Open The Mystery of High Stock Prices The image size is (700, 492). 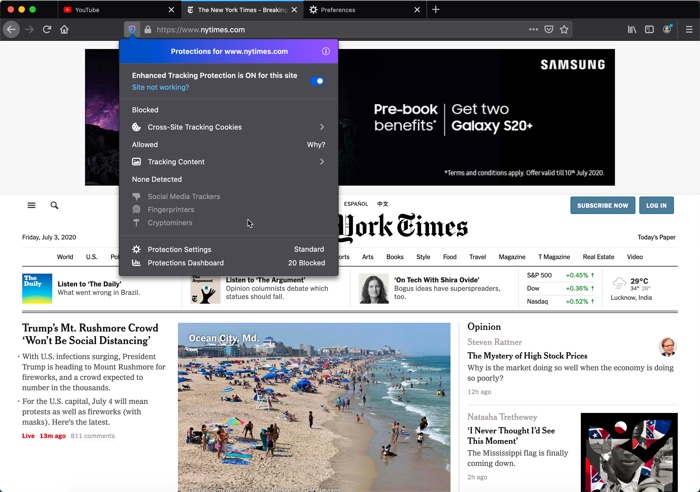point(527,356)
